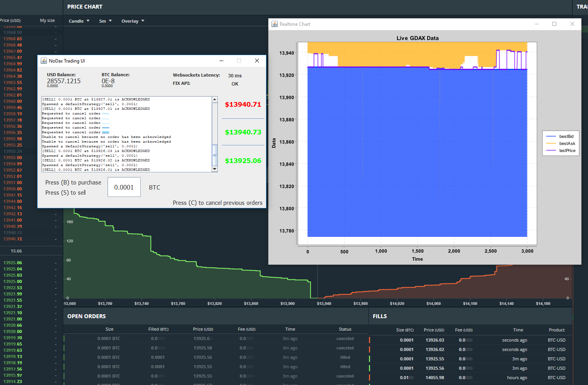This screenshot has width=588, height=385.
Task: Select the filled order at price 13925.56 in Open Orders
Action: coord(216,357)
